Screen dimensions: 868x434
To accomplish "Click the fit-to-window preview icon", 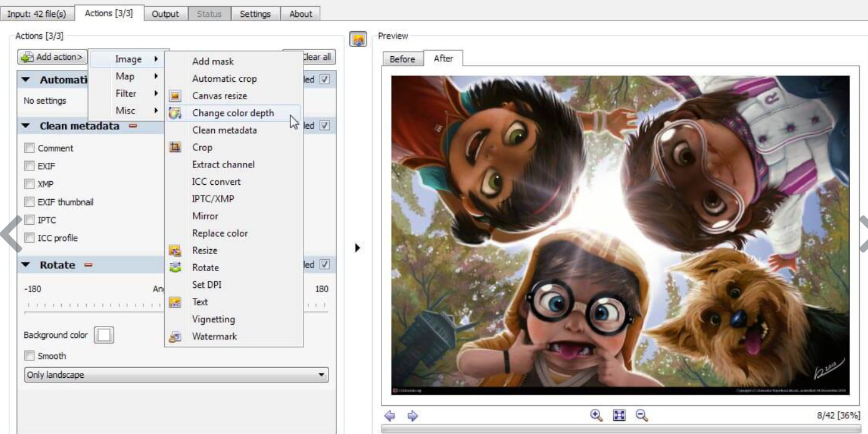I will (x=619, y=415).
